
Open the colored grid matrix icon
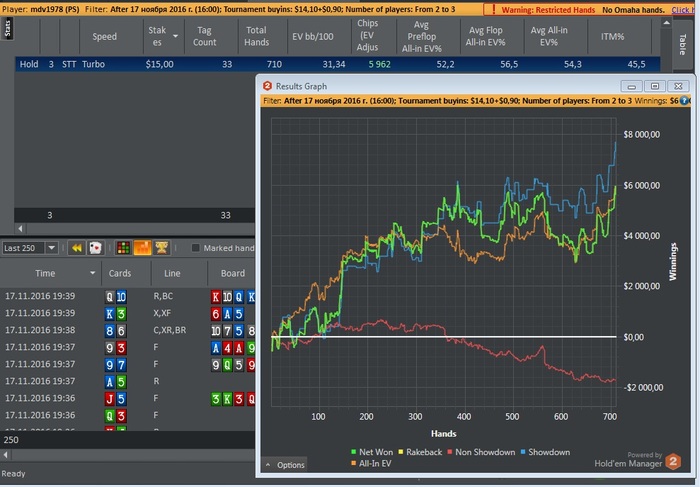pos(123,248)
